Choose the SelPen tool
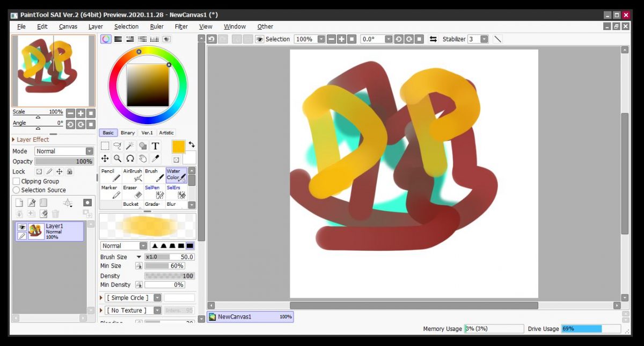Image resolution: width=644 pixels, height=346 pixels. tap(155, 192)
